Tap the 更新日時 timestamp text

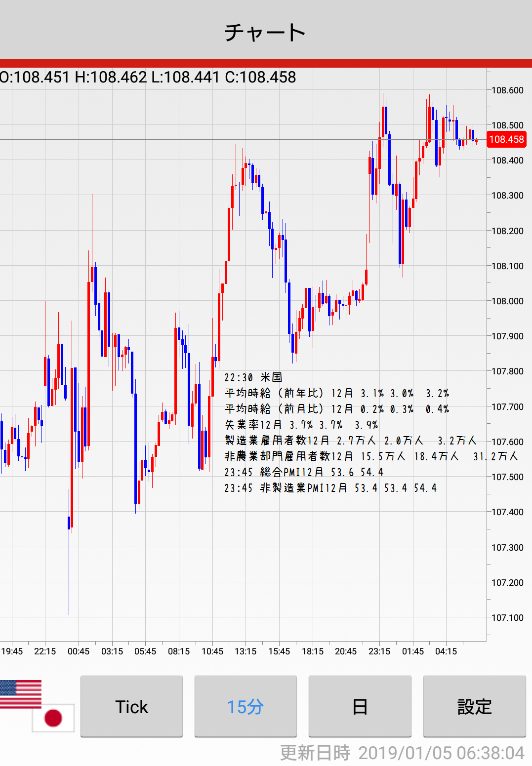point(402,753)
